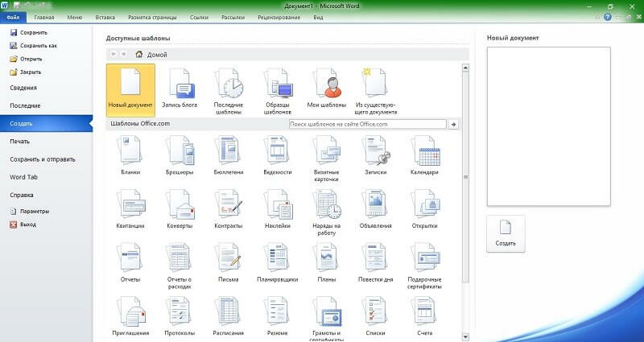Open the Бюллетени template category
644x342 pixels.
(x=229, y=155)
